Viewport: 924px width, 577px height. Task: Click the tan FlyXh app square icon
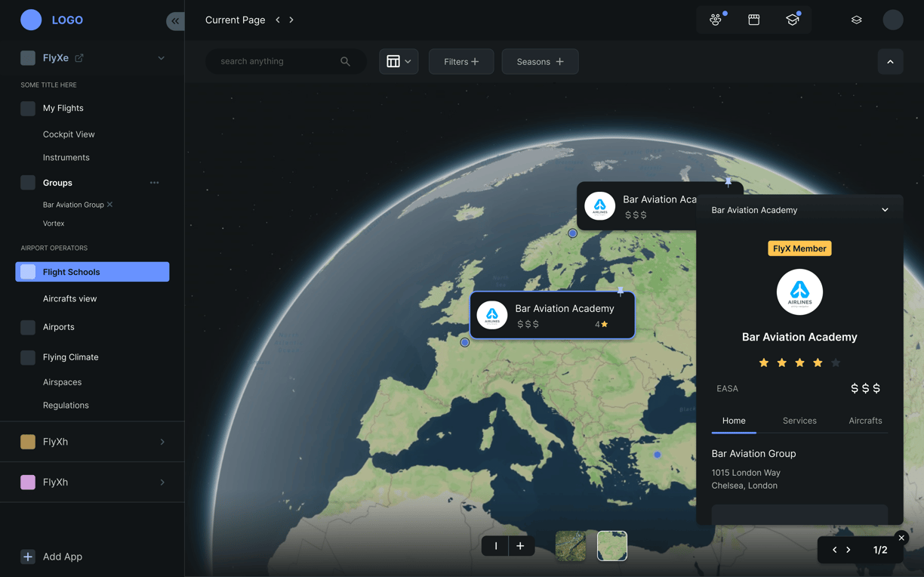pos(28,442)
